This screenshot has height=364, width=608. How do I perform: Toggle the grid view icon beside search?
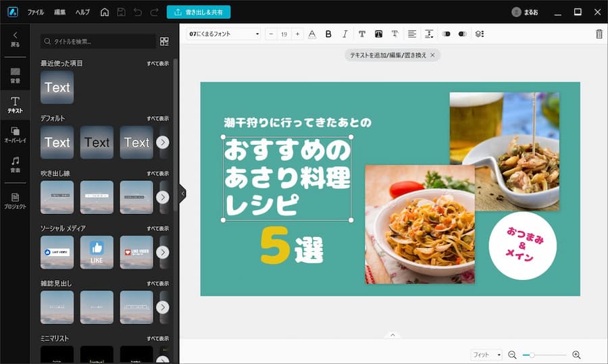pyautogui.click(x=164, y=41)
